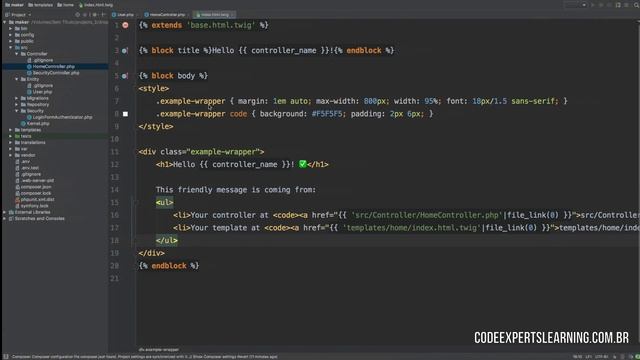
Task: Click the index.html.twig breadcrumb in navigation bar
Action: [x=96, y=5]
